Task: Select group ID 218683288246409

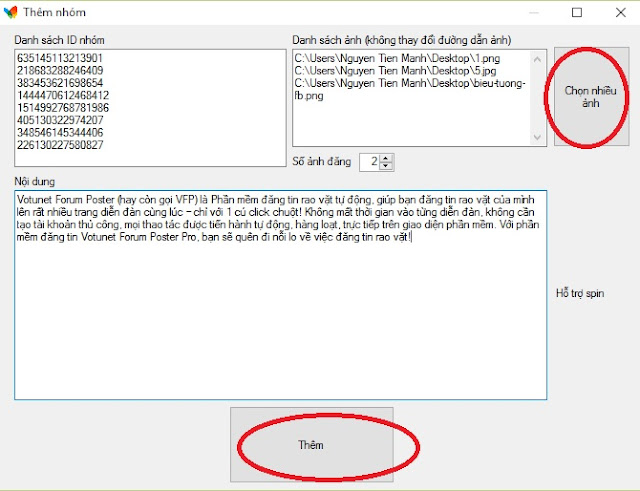Action: pos(60,70)
